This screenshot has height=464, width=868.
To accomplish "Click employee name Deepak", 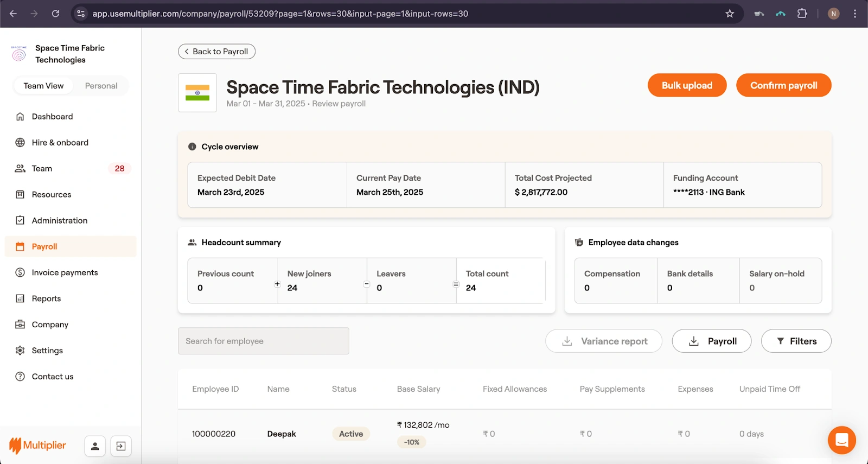I will tap(282, 434).
